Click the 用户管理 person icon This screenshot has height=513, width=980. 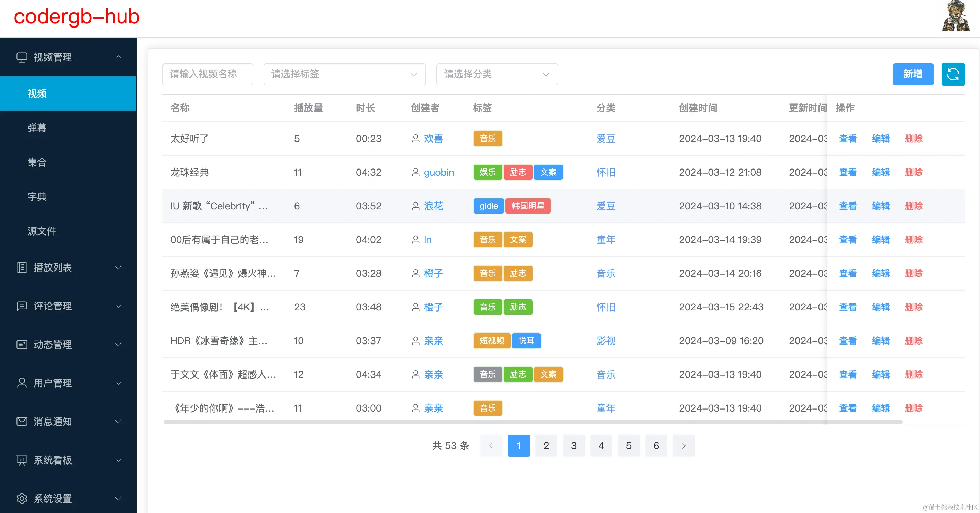tap(22, 383)
